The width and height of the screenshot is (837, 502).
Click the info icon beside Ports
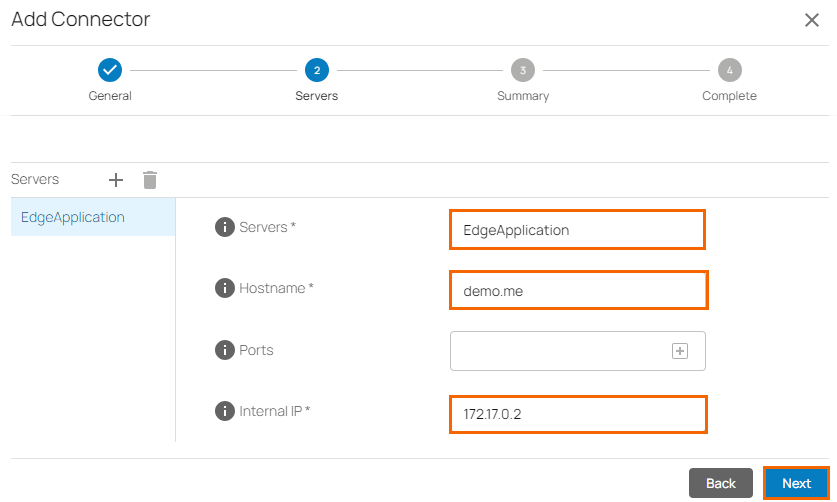(225, 350)
